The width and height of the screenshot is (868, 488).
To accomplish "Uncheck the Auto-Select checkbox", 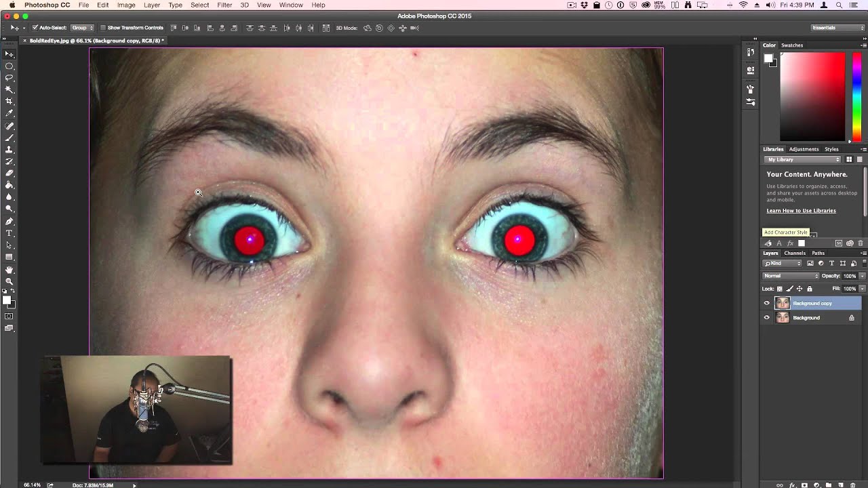I will [35, 28].
